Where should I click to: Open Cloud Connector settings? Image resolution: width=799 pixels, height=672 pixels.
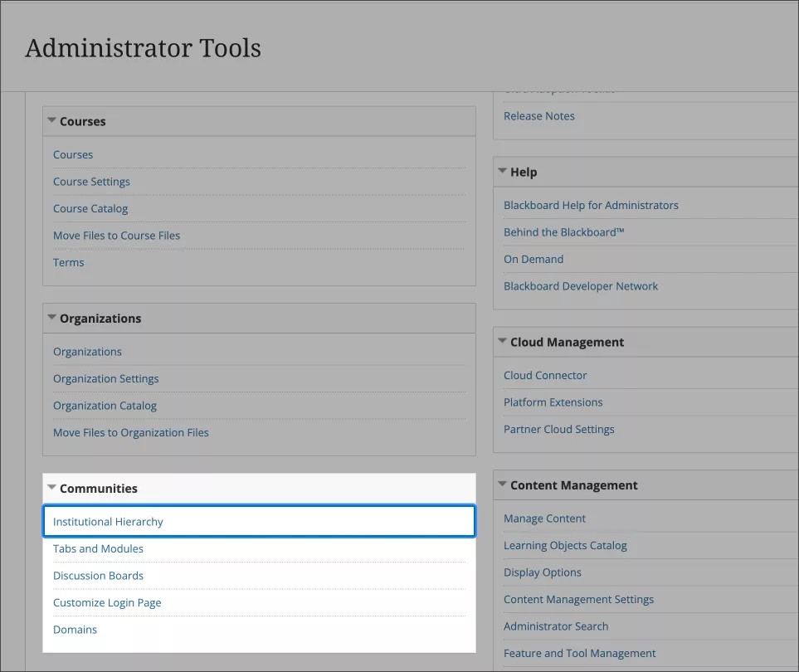(x=545, y=375)
